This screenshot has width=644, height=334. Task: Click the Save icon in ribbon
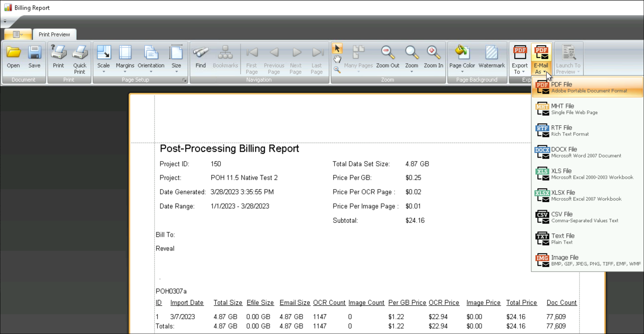34,57
